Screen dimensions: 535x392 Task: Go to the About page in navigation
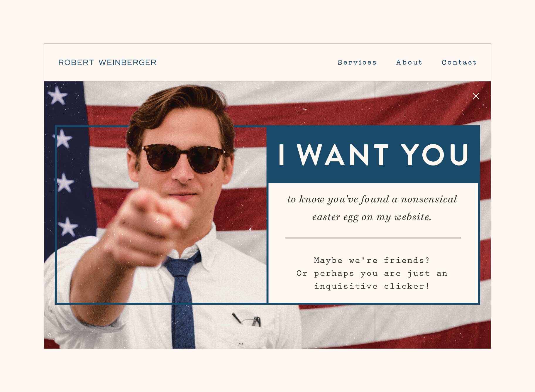(x=409, y=62)
